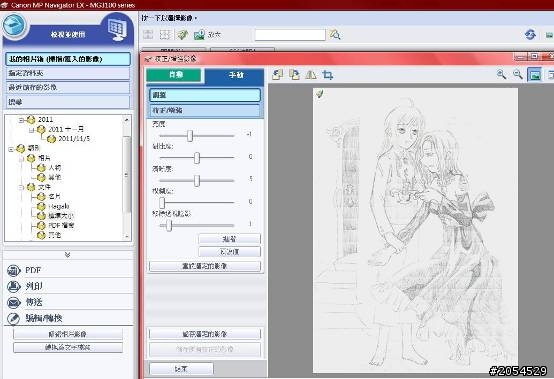Click the 清晰度 sharpness slider handle

(197, 180)
